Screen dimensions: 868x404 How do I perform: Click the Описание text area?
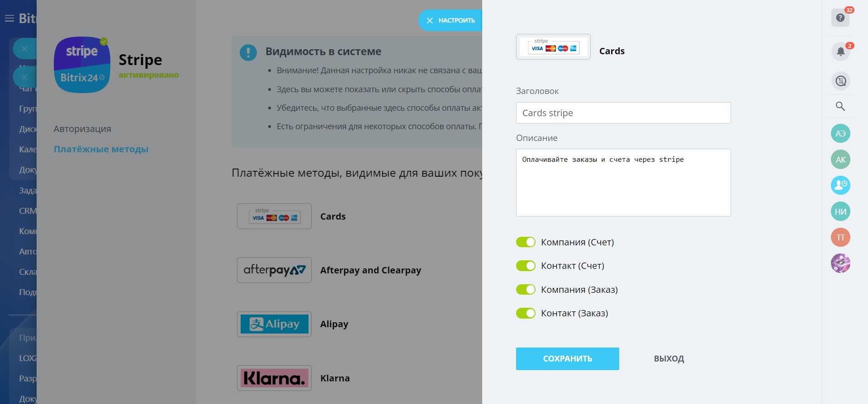pos(623,183)
